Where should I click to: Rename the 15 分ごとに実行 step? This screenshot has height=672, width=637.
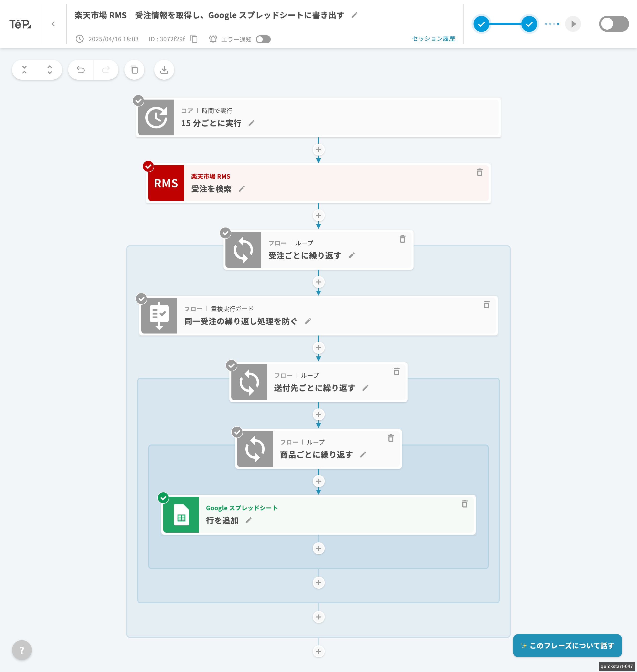[x=251, y=123]
